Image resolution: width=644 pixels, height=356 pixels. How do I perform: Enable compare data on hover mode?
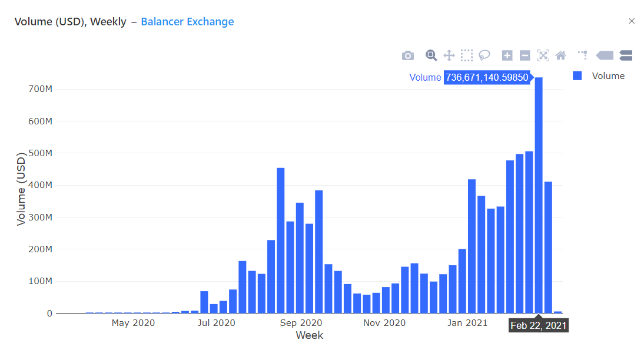click(x=626, y=55)
